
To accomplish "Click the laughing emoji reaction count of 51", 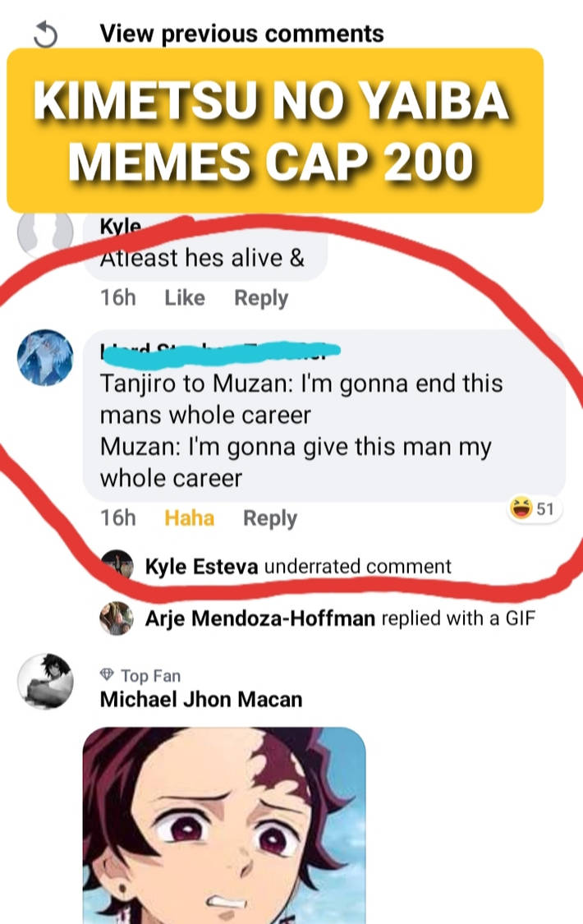I will point(533,509).
